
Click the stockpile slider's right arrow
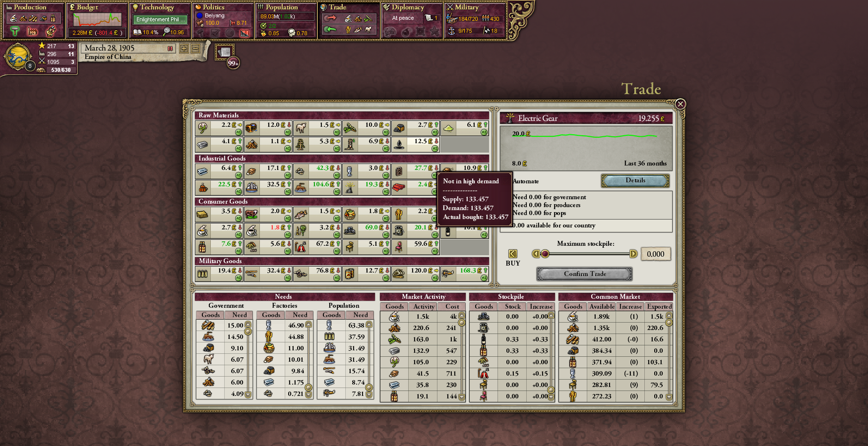tap(633, 254)
